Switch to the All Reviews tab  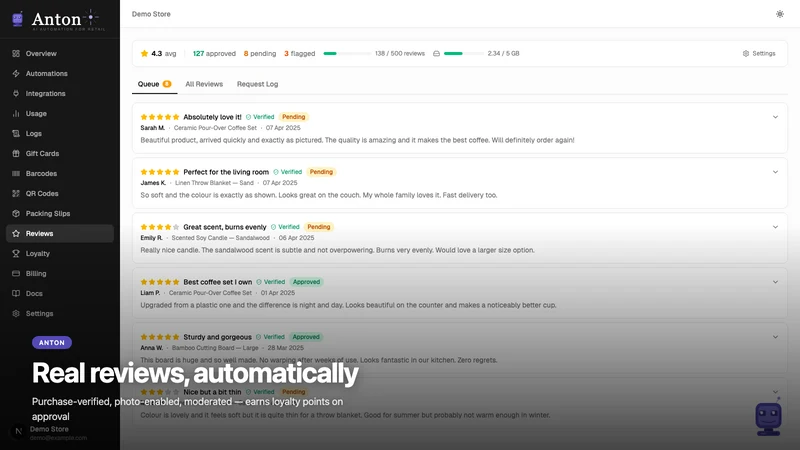204,84
